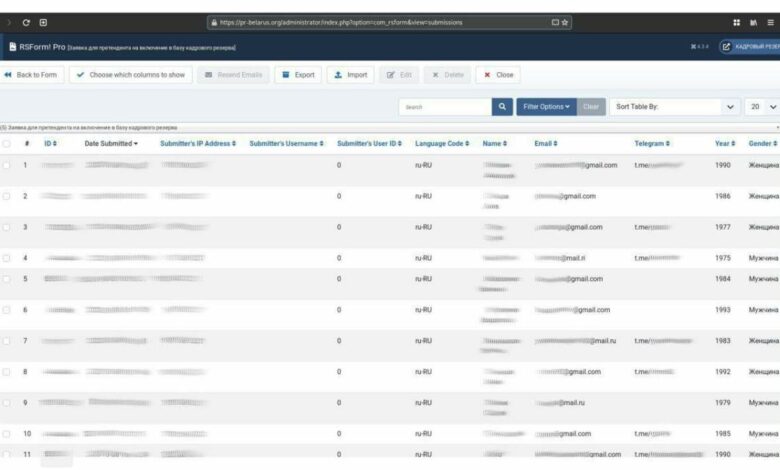Open the browser hamburger menu

pyautogui.click(x=770, y=22)
